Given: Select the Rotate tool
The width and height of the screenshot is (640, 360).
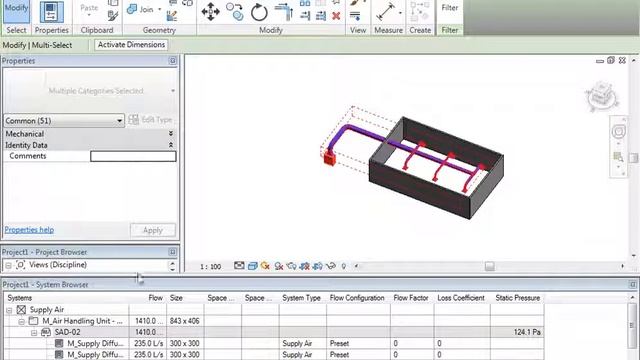Looking at the screenshot, I should tap(259, 12).
